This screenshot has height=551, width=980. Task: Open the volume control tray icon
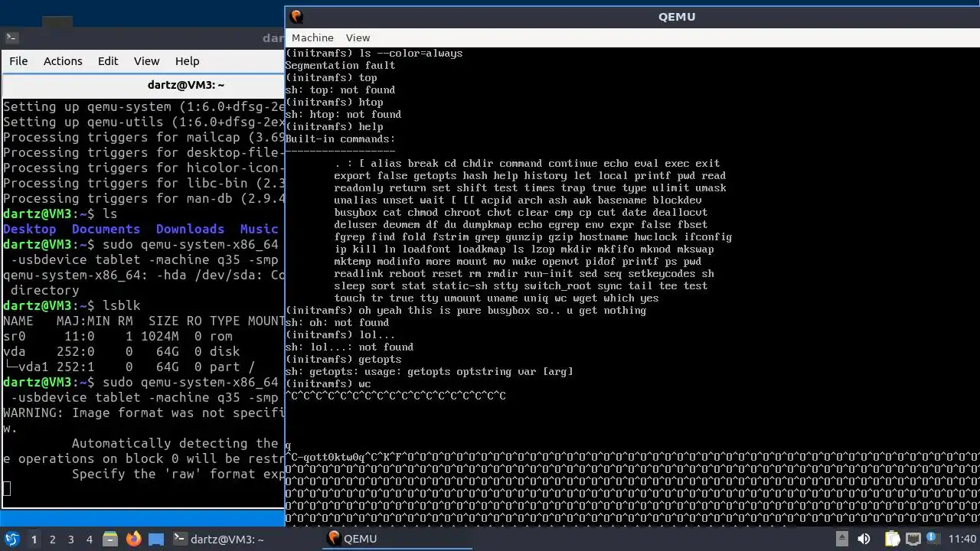[x=864, y=539]
